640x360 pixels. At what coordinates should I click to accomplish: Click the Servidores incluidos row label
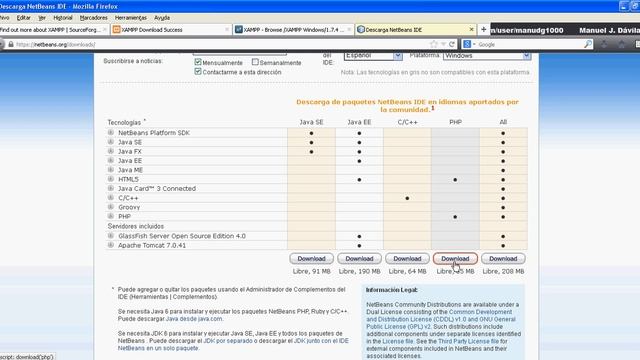[x=136, y=226]
